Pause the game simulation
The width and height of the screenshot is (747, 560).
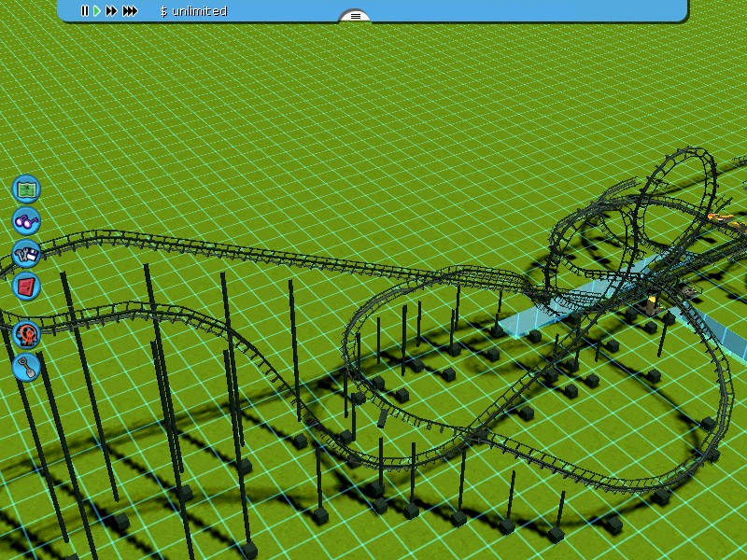coord(84,11)
